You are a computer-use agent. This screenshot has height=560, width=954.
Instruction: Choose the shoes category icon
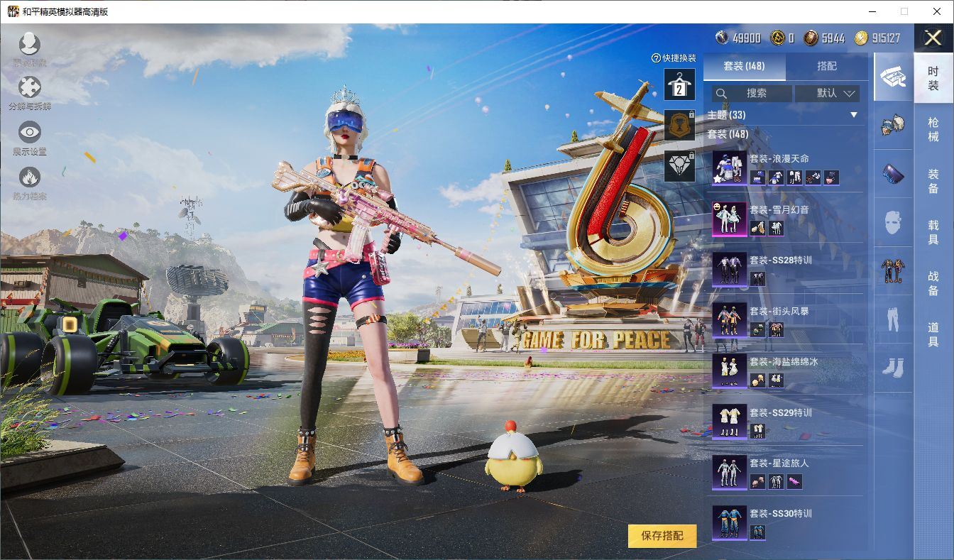(893, 367)
